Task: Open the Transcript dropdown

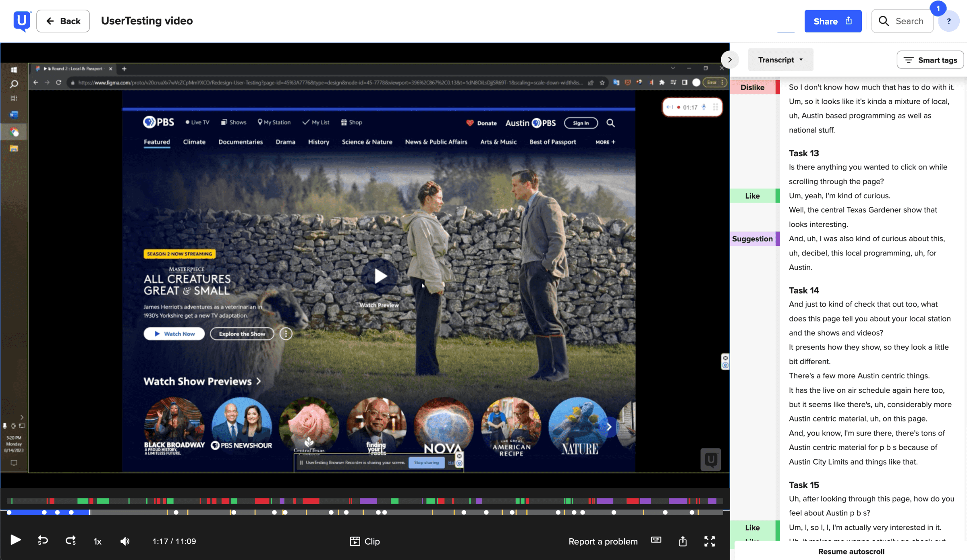Action: [780, 60]
